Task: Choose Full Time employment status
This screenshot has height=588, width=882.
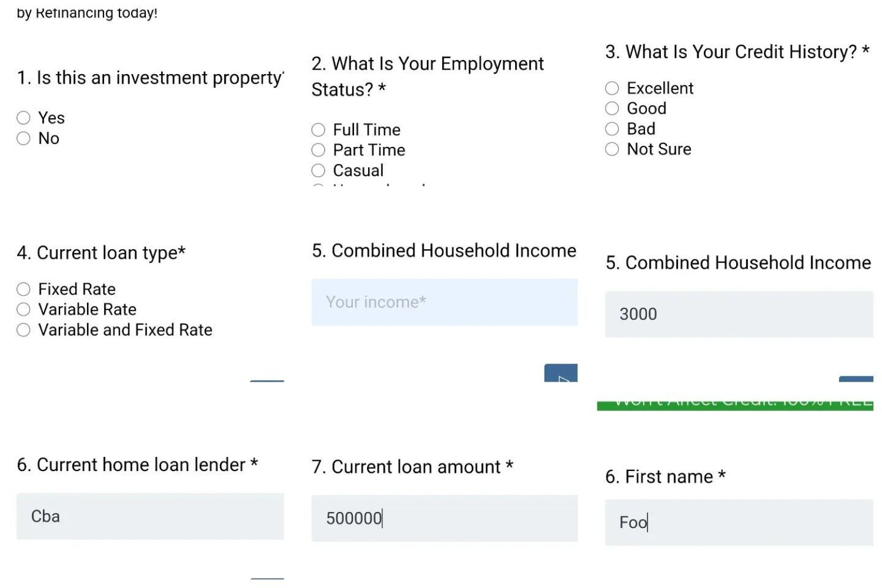Action: tap(318, 130)
